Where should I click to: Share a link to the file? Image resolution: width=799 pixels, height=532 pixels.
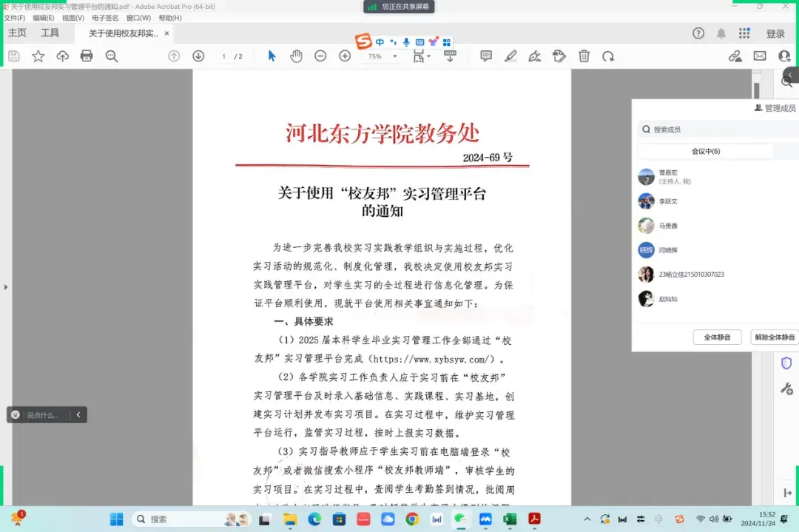click(735, 56)
